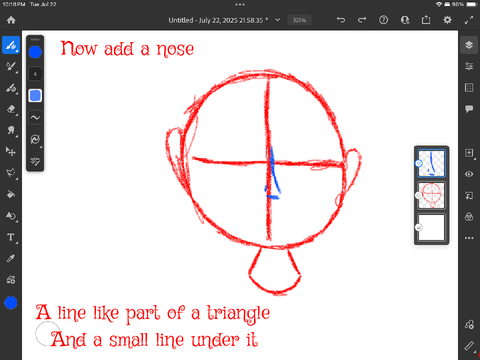Select the Text tool

point(11,237)
